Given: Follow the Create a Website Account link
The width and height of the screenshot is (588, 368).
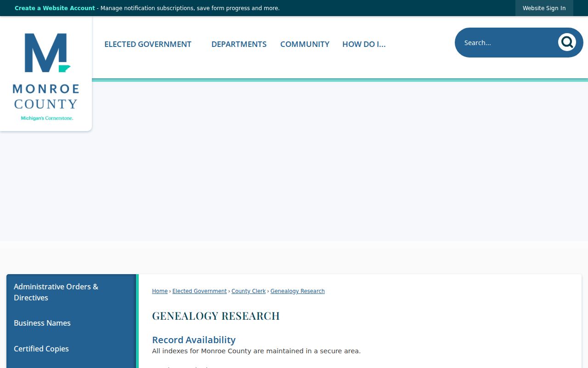Looking at the screenshot, I should [55, 8].
